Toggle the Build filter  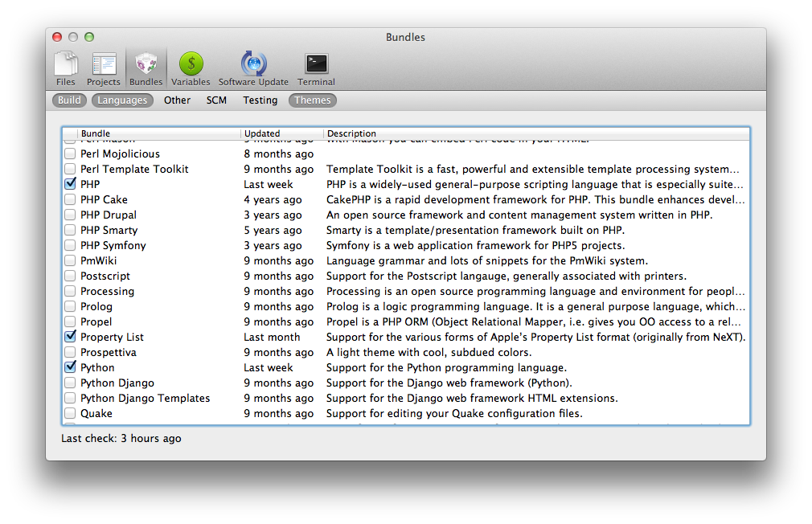(x=69, y=100)
